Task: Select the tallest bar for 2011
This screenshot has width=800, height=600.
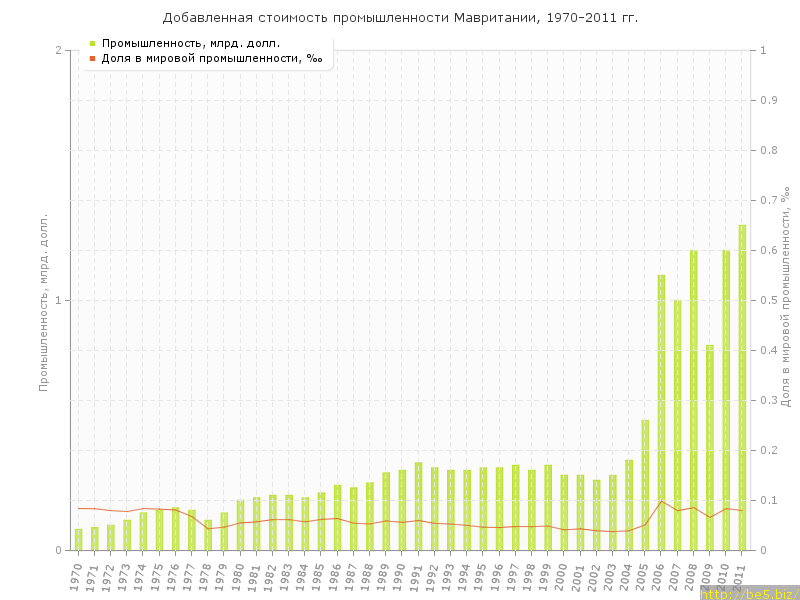Action: click(742, 388)
